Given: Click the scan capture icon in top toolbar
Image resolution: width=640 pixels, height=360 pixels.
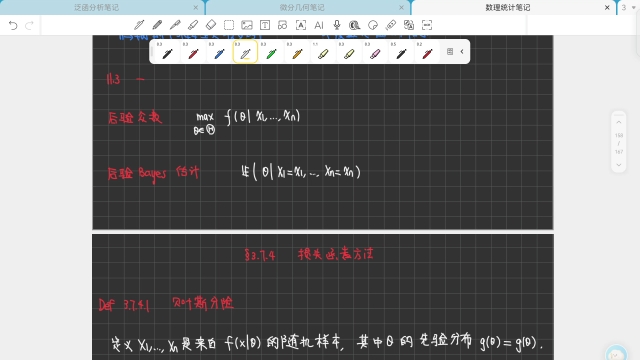Looking at the screenshot, I should click(x=427, y=25).
